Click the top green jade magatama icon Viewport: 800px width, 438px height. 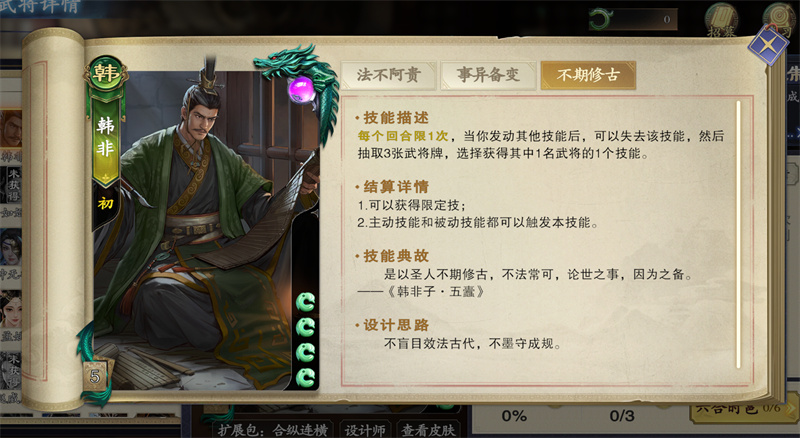pos(305,303)
